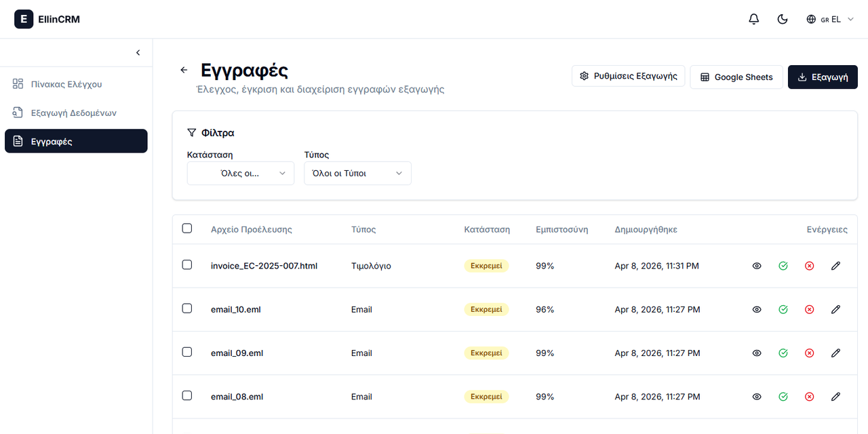Edit email_09.eml using pencil icon
Image resolution: width=868 pixels, height=434 pixels.
pos(835,353)
